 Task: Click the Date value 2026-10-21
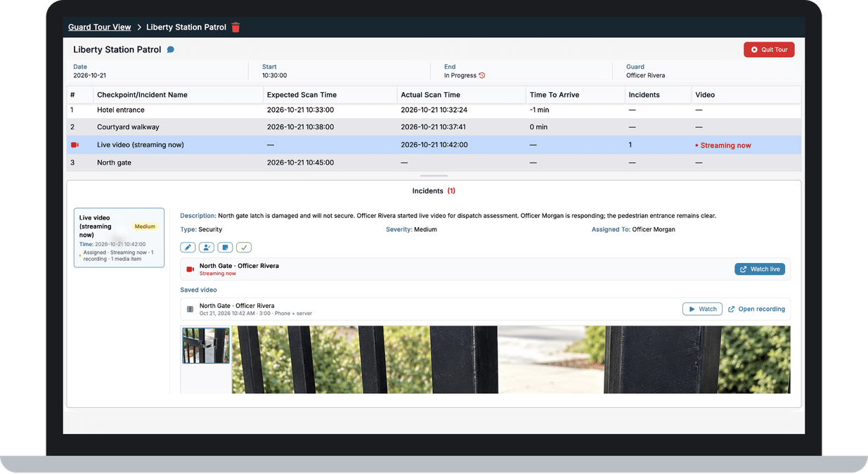coord(89,75)
